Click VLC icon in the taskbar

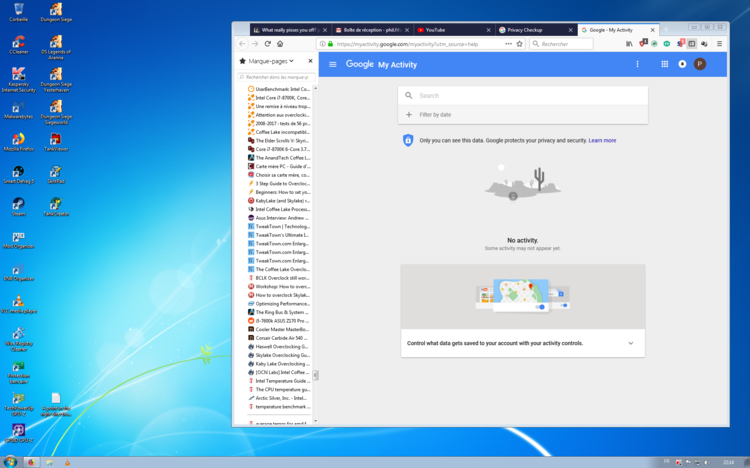67,462
